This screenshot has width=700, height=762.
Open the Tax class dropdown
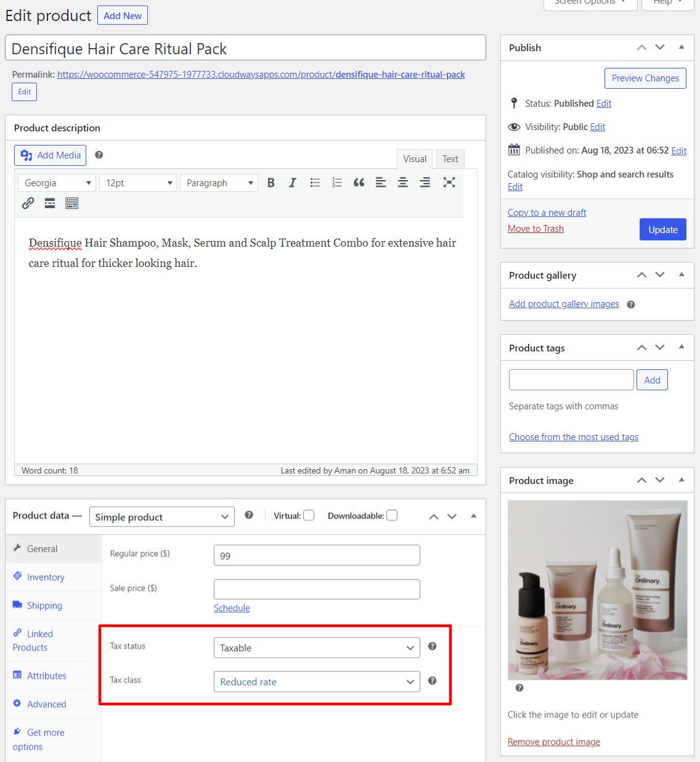[x=316, y=681]
